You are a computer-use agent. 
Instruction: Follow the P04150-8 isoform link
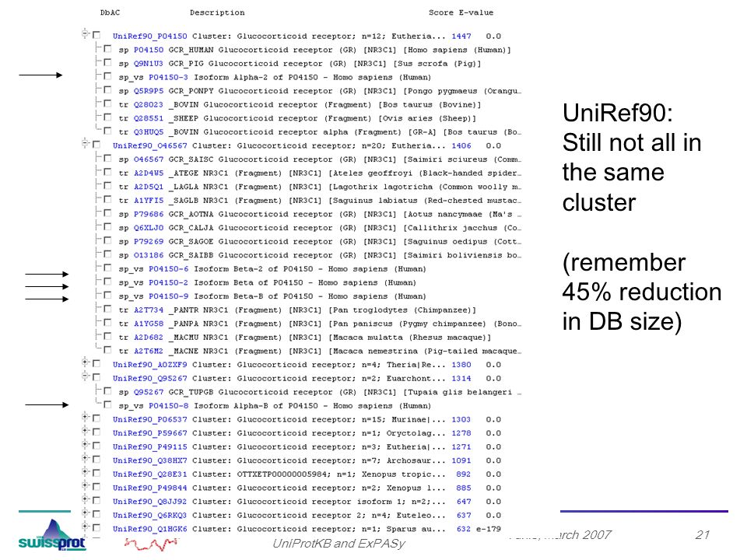(168, 406)
